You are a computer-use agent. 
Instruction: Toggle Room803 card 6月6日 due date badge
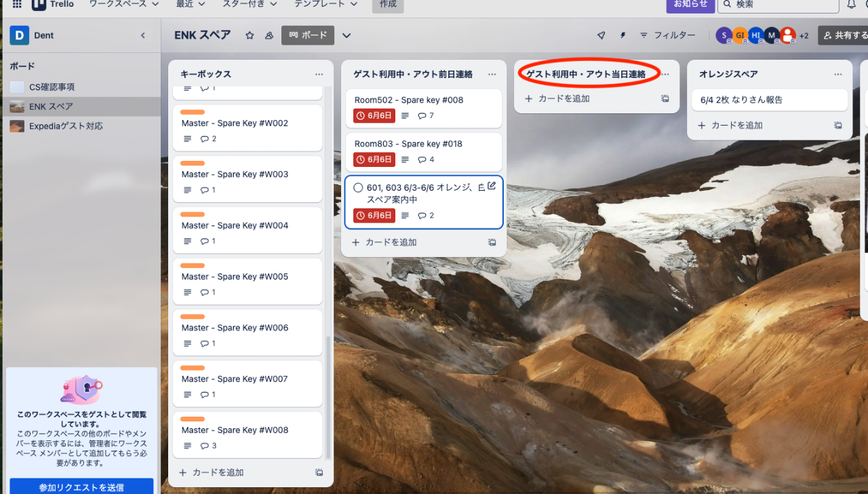(374, 159)
